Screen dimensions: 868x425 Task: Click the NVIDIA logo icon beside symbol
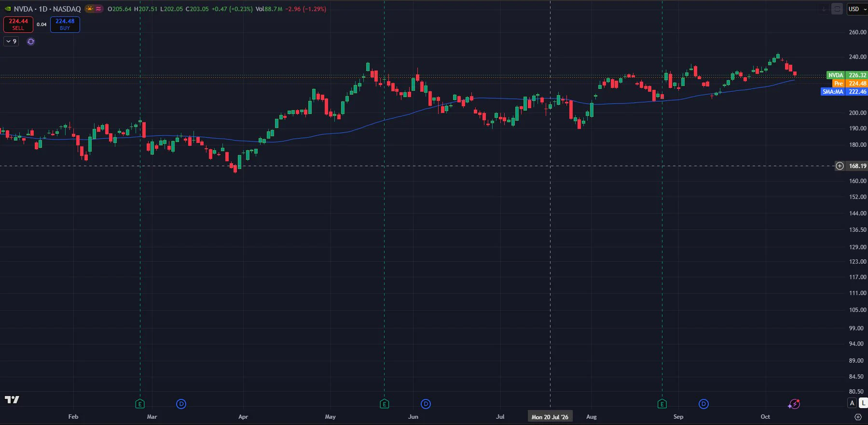(8, 9)
